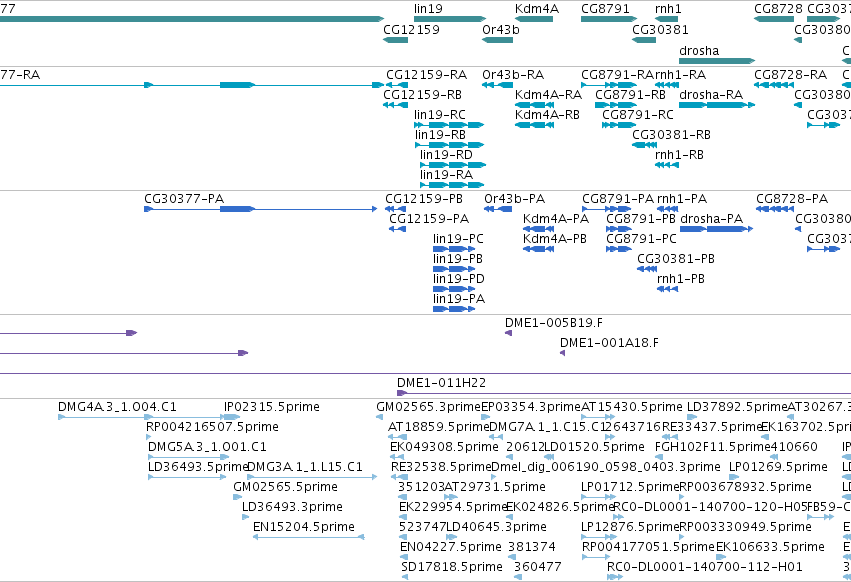Click transcript Kdm4A-RA

pos(535,105)
